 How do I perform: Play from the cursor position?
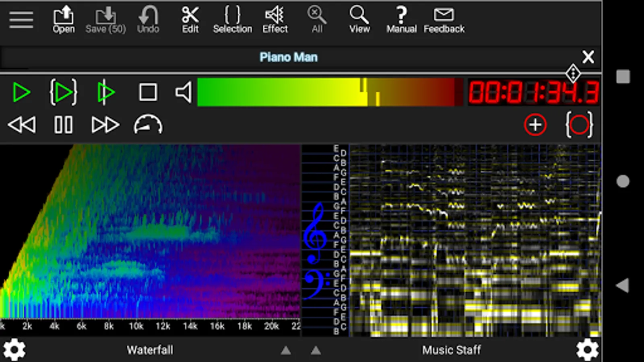(106, 93)
